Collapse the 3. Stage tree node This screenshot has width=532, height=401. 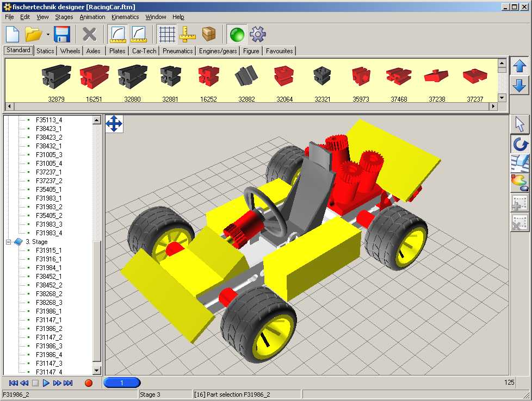coord(9,242)
